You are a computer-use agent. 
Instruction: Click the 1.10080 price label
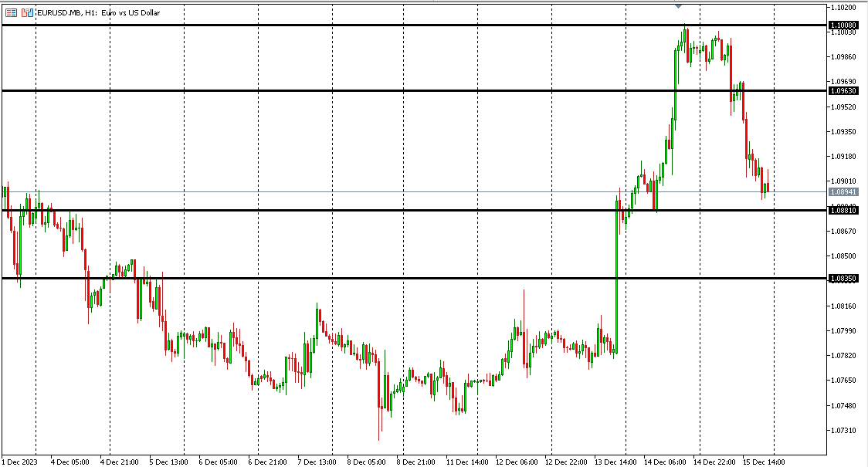click(x=843, y=25)
